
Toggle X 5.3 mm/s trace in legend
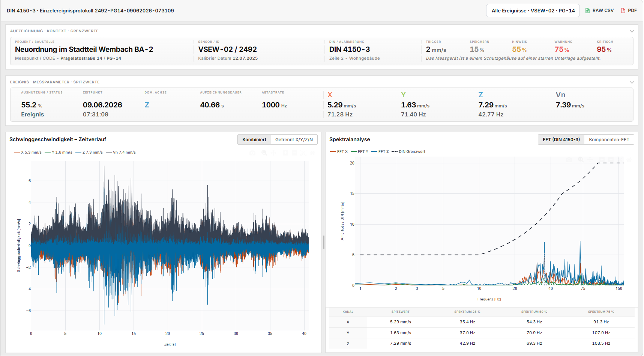28,152
